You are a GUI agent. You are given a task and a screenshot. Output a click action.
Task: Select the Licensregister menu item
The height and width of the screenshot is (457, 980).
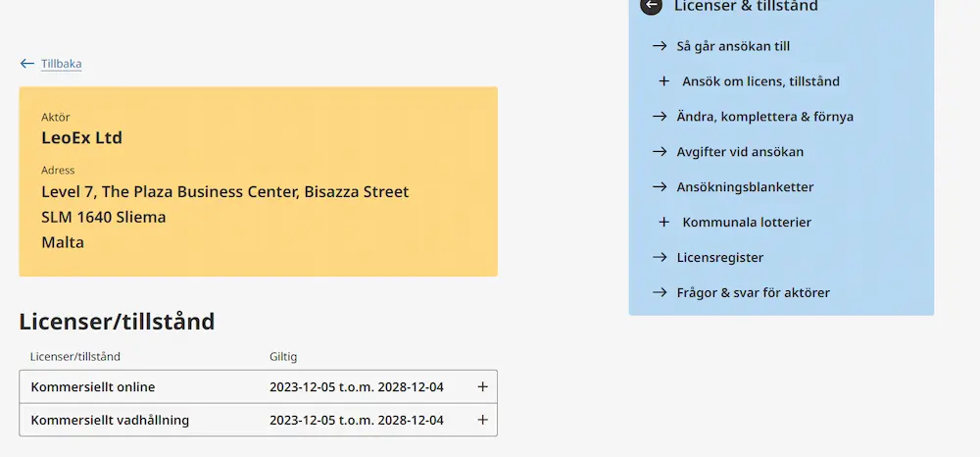pos(720,258)
